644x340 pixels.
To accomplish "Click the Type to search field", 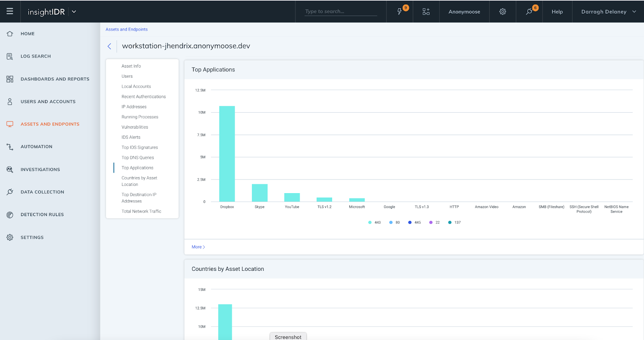I will [x=341, y=11].
